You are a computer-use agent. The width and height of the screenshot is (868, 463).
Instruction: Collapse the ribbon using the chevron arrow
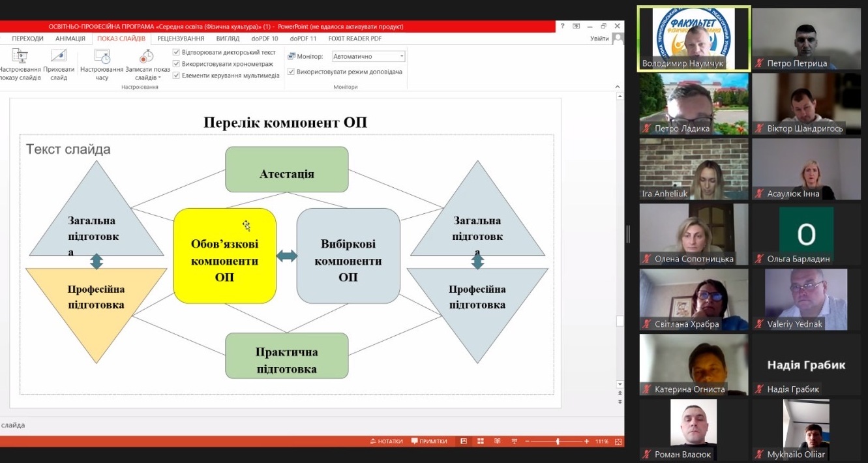click(x=618, y=87)
